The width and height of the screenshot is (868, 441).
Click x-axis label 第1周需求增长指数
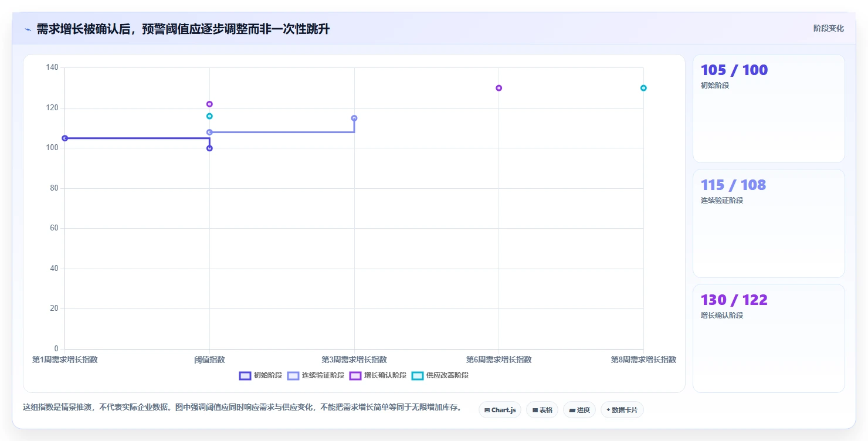tap(65, 359)
